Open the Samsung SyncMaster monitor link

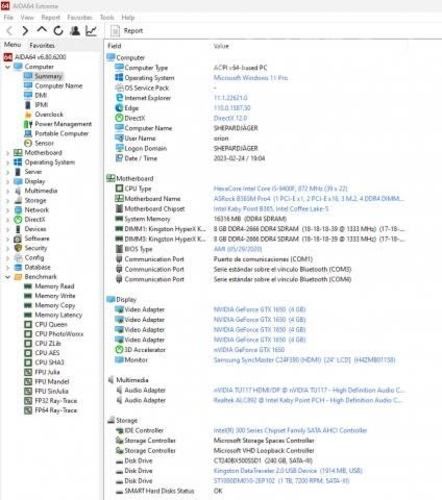click(x=304, y=360)
